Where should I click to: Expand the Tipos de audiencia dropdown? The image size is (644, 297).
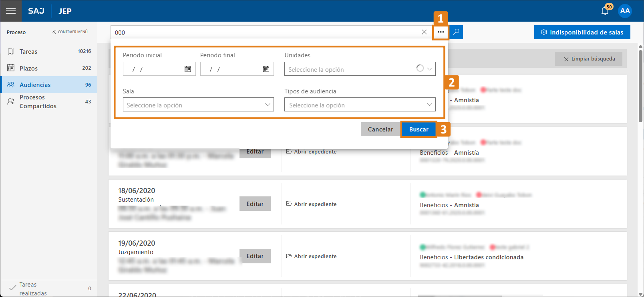click(429, 105)
